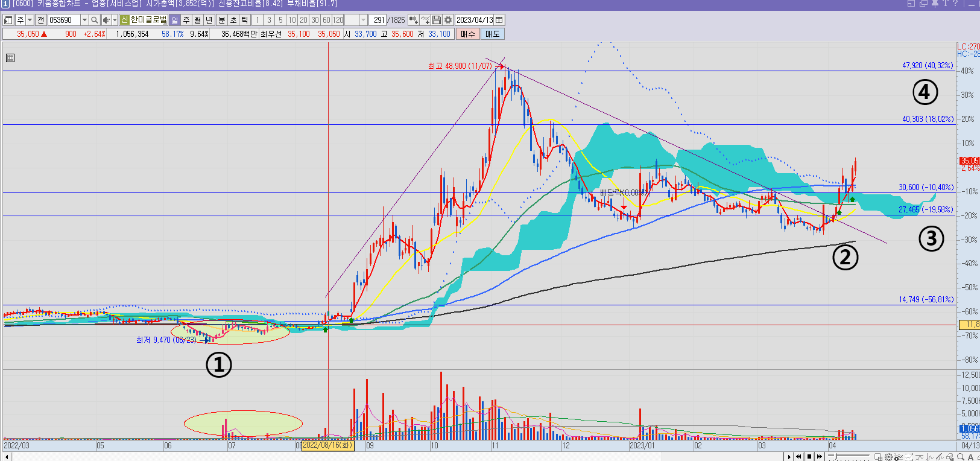The image size is (980, 461).
Task: Select the second '초' period toggle
Action: coord(233,20)
